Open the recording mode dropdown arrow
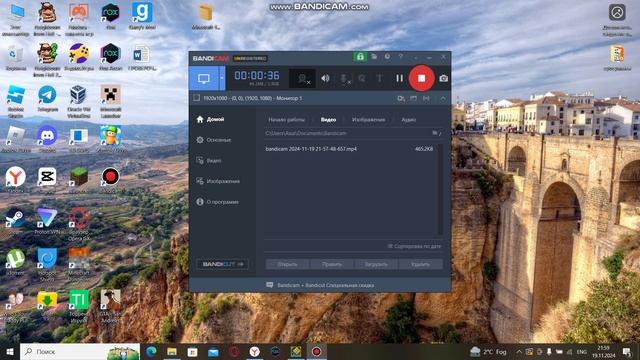Image resolution: width=640 pixels, height=360 pixels. (222, 78)
